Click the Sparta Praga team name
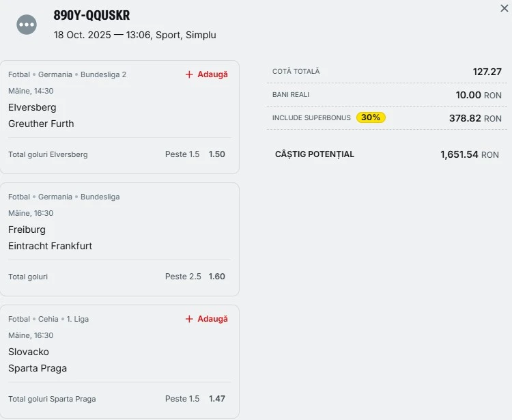Image resolution: width=512 pixels, height=420 pixels. click(x=38, y=368)
